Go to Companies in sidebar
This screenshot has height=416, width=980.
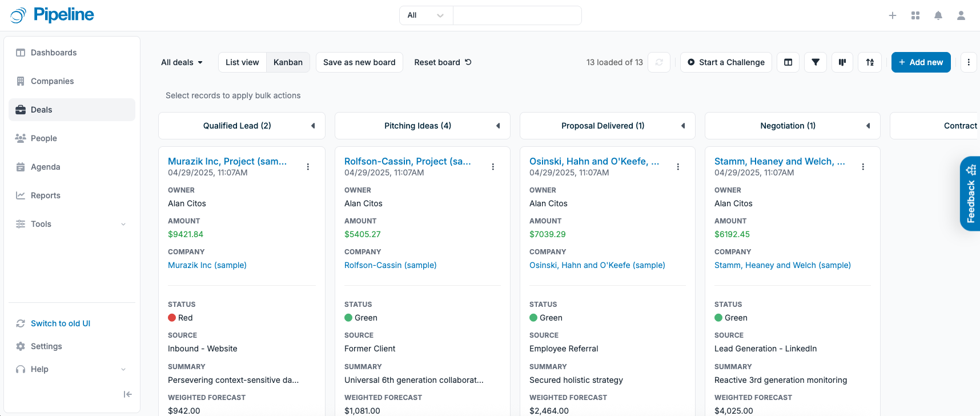click(52, 81)
